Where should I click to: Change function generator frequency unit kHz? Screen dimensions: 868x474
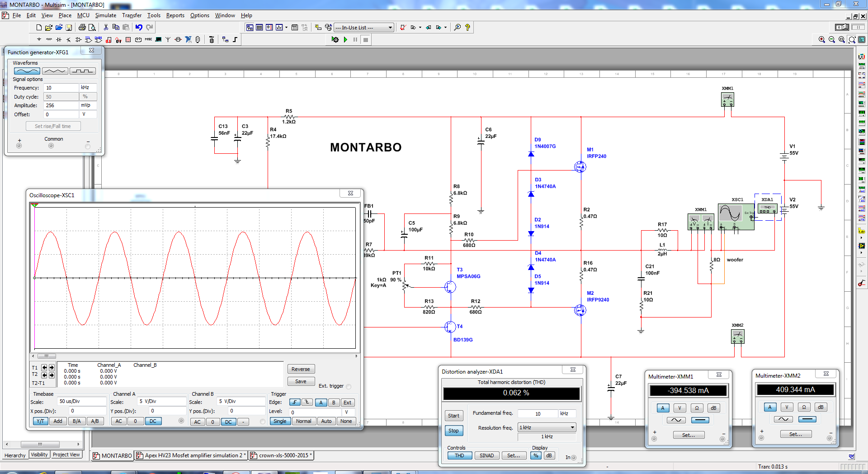(88, 88)
